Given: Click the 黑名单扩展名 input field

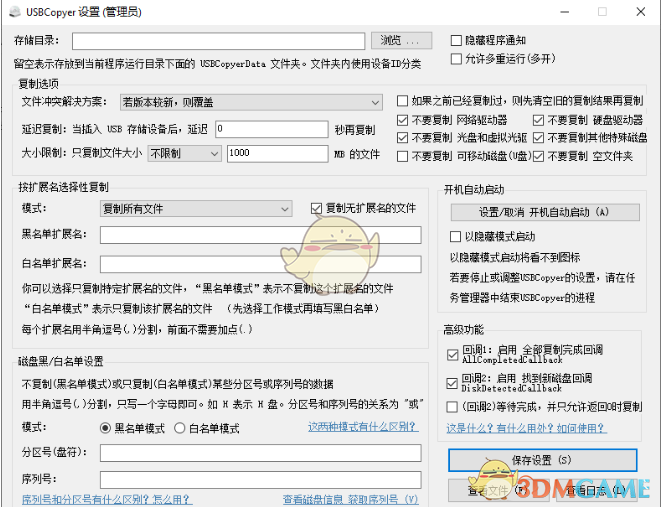Looking at the screenshot, I should click(260, 235).
